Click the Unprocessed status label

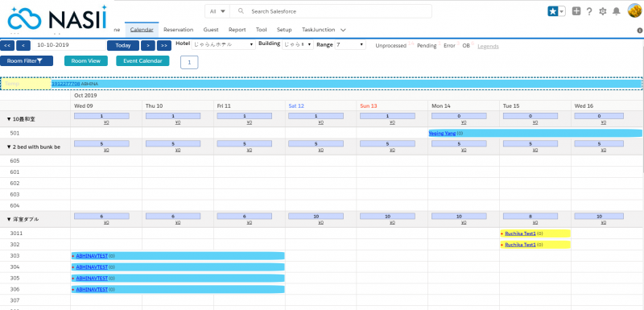click(x=390, y=46)
